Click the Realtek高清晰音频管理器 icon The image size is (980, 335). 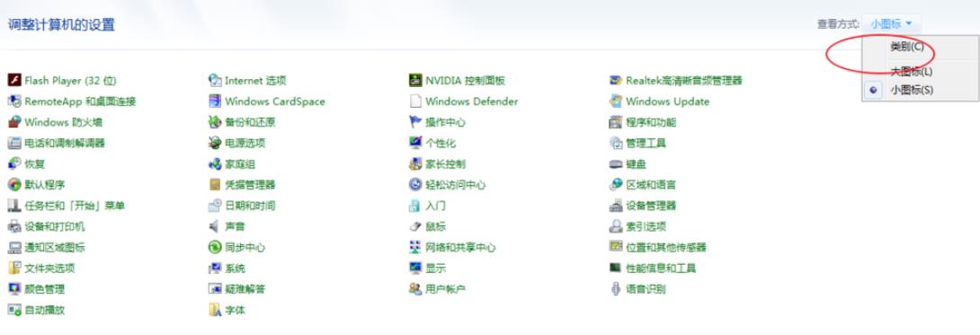coord(616,81)
